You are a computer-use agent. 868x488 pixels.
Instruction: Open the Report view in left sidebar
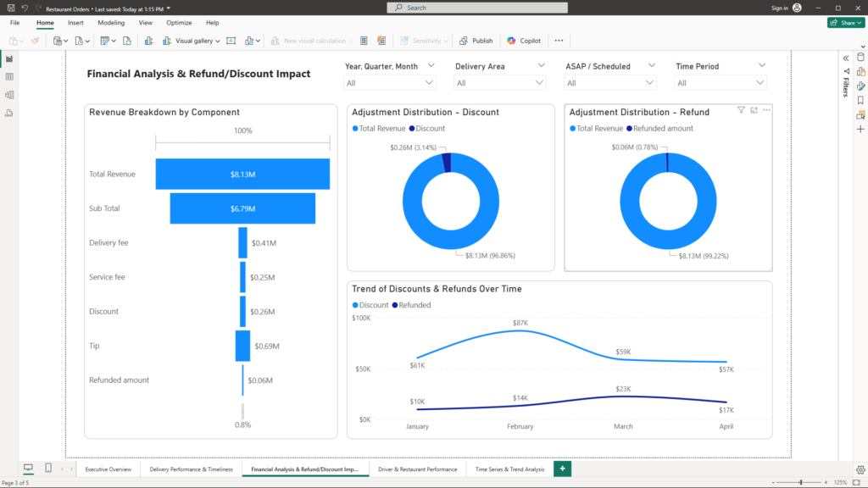(x=9, y=59)
